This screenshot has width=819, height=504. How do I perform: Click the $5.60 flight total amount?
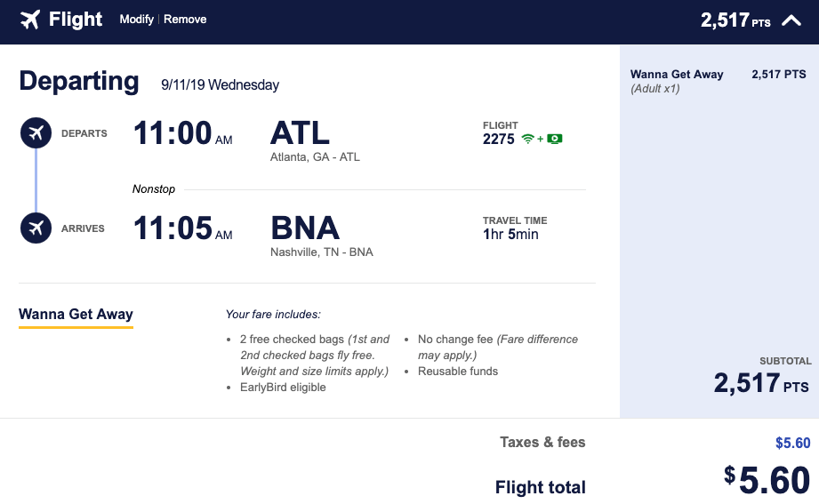(x=767, y=480)
